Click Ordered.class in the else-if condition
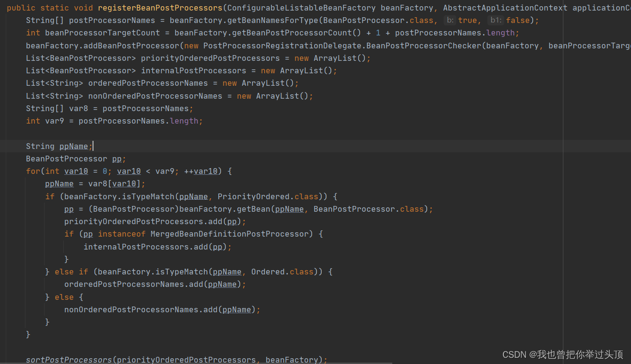The image size is (631, 364). 282,272
